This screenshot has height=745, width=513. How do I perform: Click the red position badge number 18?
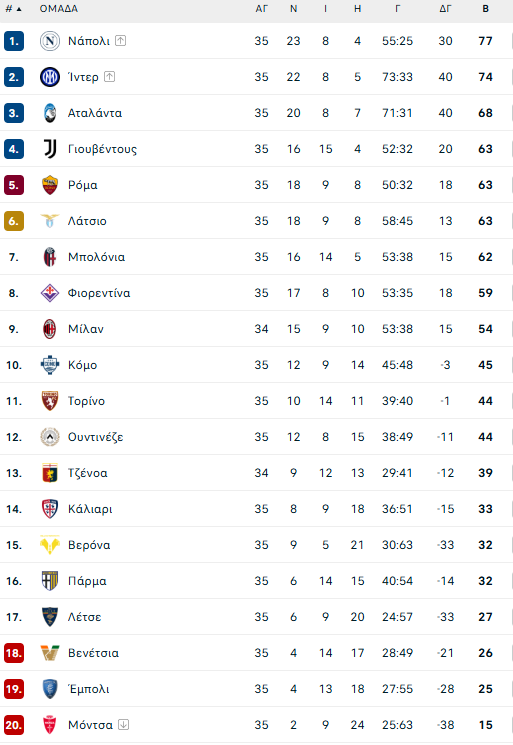point(14,653)
